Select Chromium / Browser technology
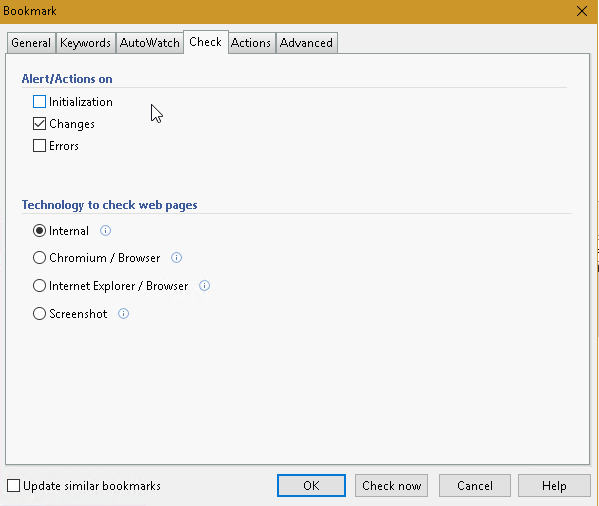The width and height of the screenshot is (599, 506). pos(39,258)
